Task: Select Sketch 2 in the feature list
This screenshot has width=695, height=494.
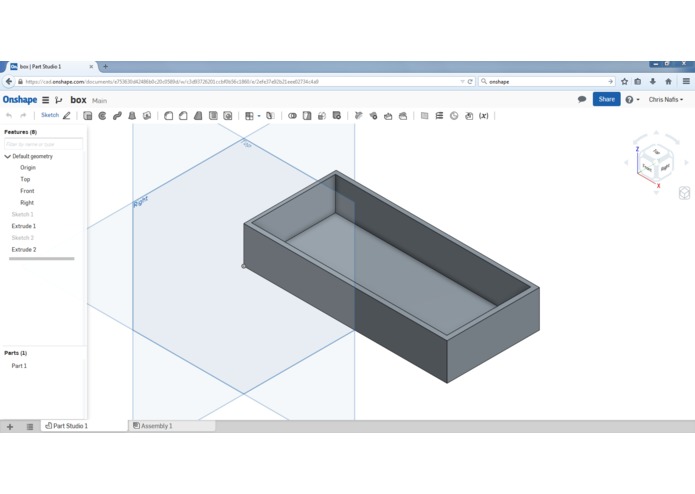Action: pyautogui.click(x=23, y=238)
